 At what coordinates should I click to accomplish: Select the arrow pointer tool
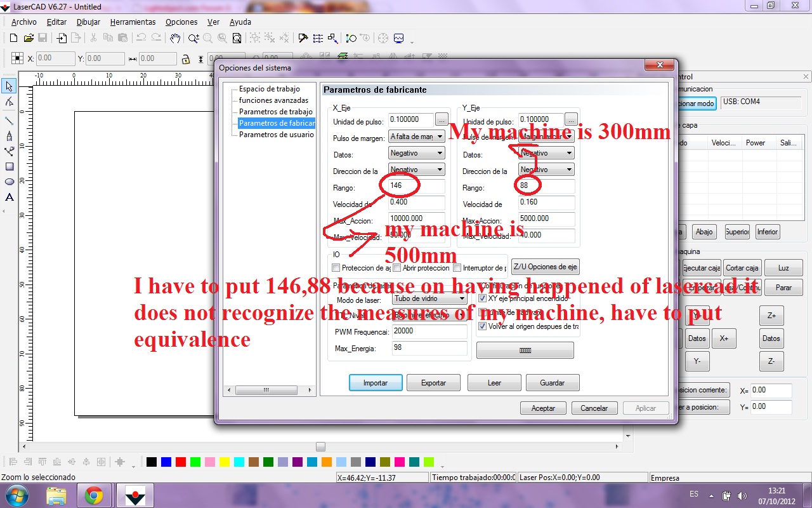tap(9, 86)
